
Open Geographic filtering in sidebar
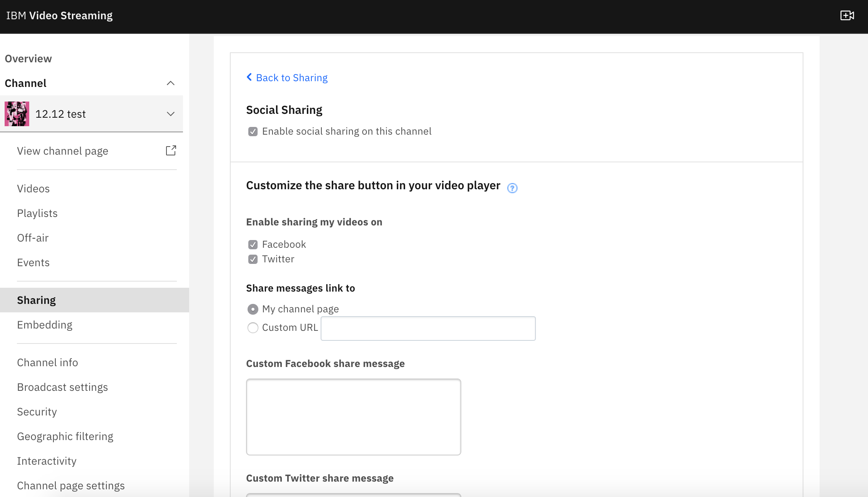65,436
